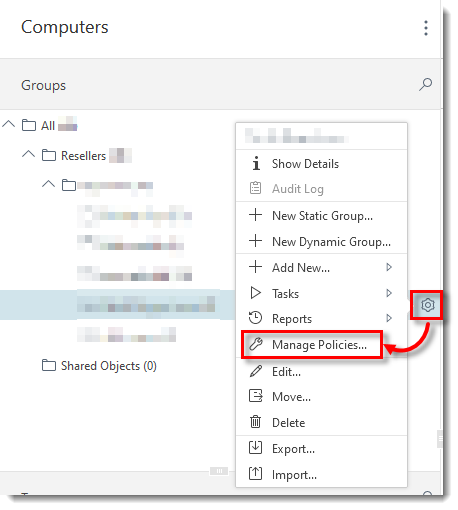
Task: Click the Edit pencil icon
Action: [x=256, y=371]
